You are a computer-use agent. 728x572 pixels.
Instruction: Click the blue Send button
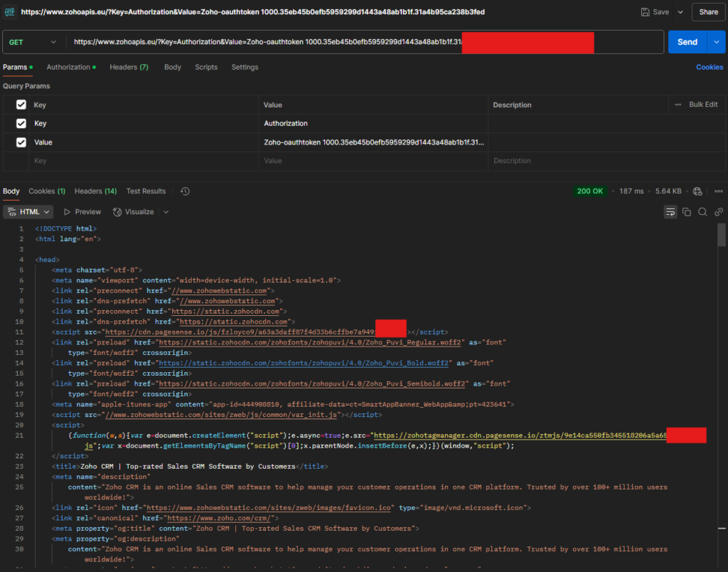(687, 42)
